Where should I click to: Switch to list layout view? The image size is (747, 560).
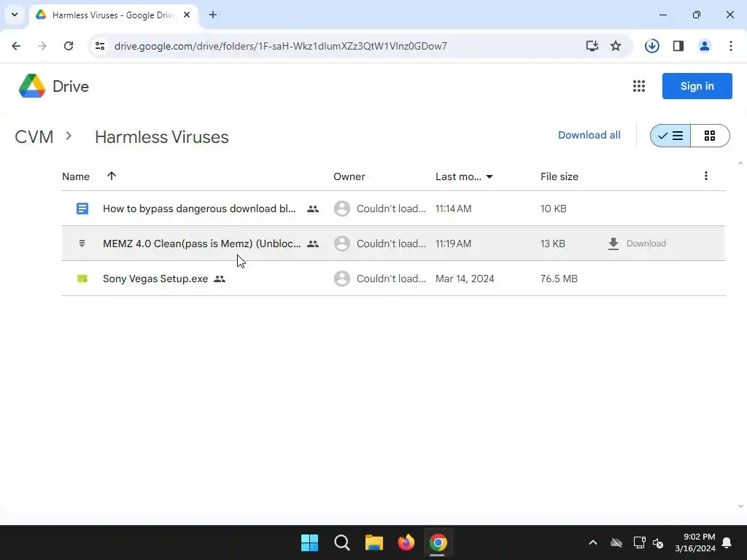click(670, 136)
